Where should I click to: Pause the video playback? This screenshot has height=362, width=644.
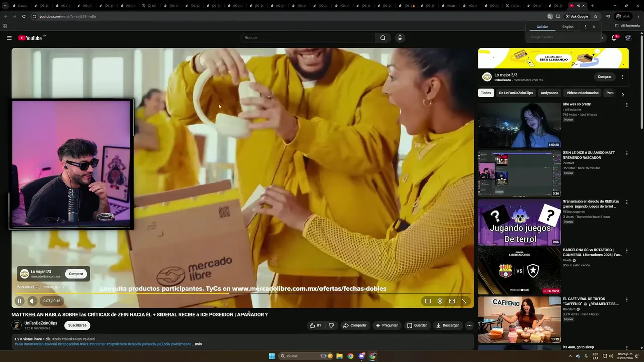pos(19,301)
